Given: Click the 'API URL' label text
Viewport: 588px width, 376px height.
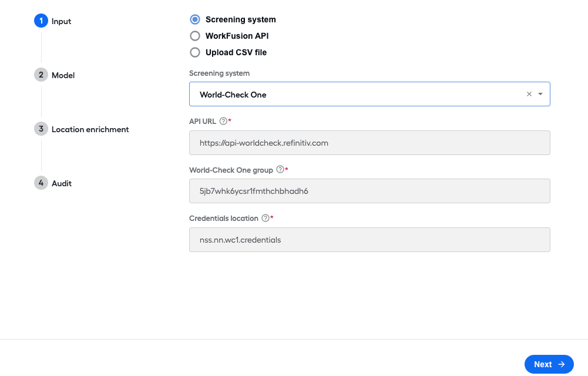Looking at the screenshot, I should coord(203,122).
